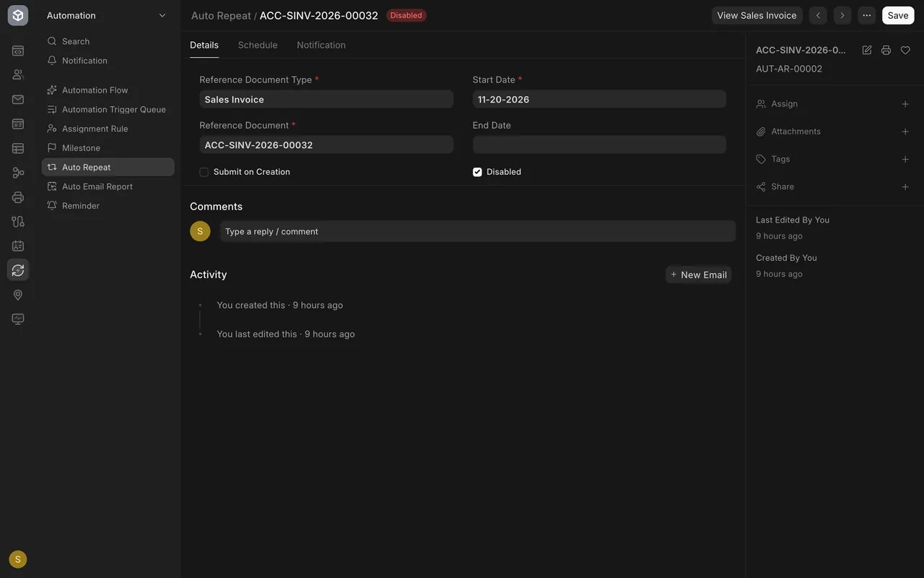Click the highlighted refresh-arrows Automation rail icon

coord(18,270)
